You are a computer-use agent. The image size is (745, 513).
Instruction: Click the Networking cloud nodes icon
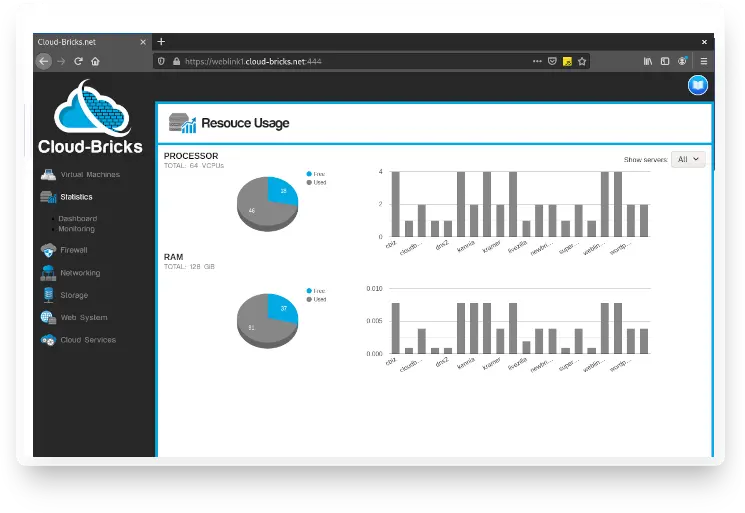tap(48, 273)
